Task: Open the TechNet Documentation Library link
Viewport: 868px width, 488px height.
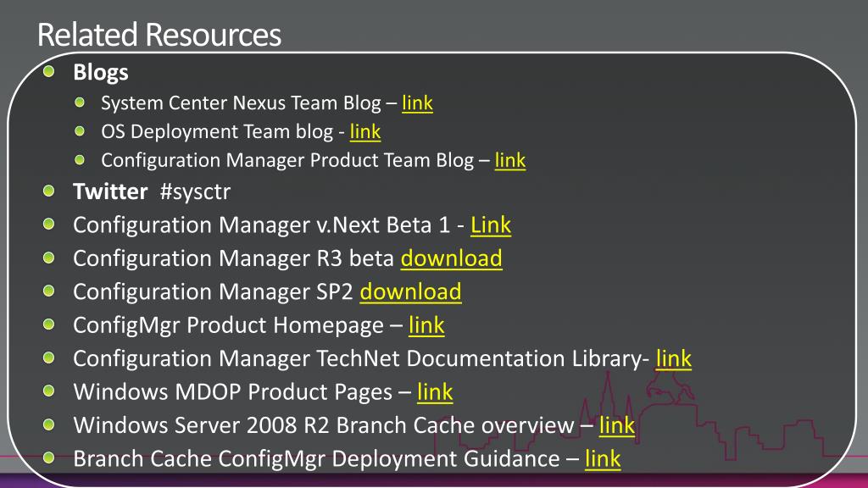Action: (674, 358)
